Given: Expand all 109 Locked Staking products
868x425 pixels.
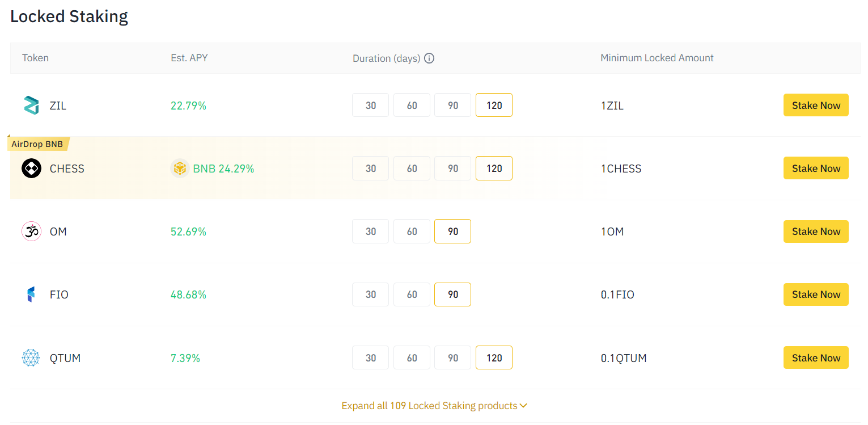Looking at the screenshot, I should pos(434,406).
